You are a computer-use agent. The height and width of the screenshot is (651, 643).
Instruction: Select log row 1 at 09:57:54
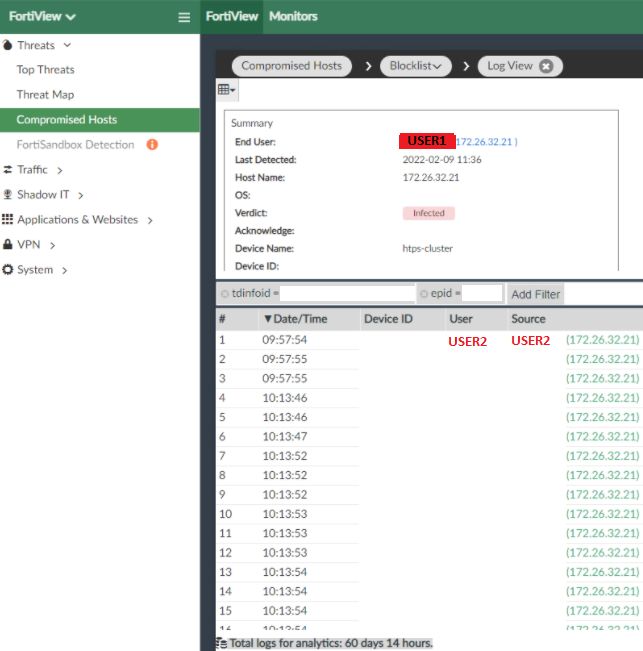[x=429, y=340]
